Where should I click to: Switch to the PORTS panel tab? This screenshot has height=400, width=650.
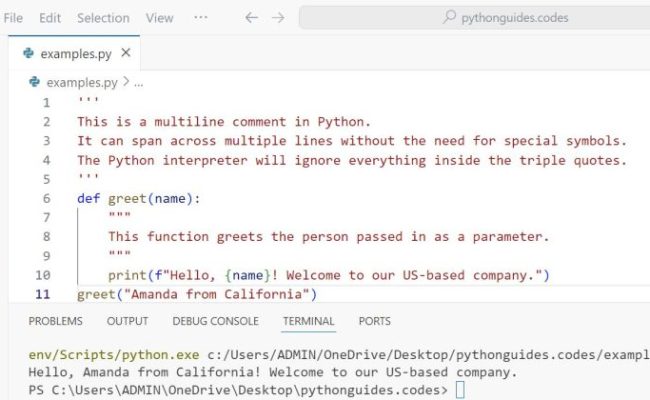[375, 321]
